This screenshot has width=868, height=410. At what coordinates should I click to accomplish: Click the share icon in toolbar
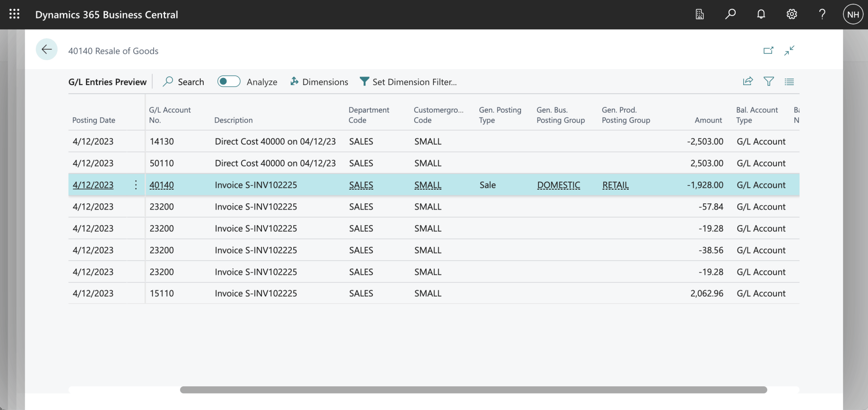click(x=747, y=81)
